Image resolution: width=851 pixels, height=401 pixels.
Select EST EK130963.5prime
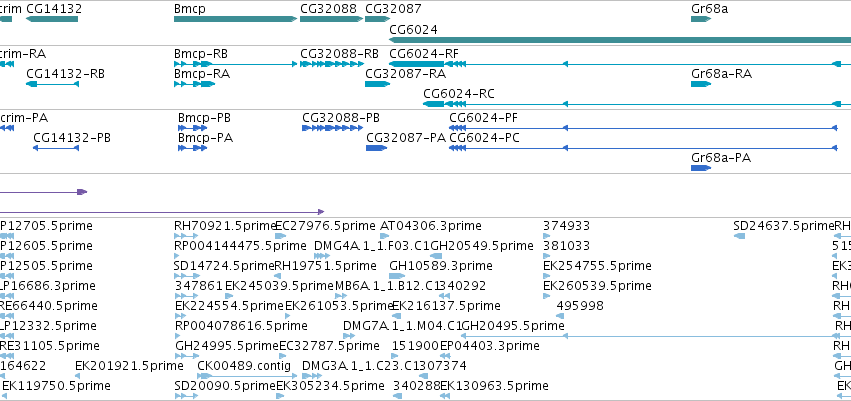click(x=445, y=396)
